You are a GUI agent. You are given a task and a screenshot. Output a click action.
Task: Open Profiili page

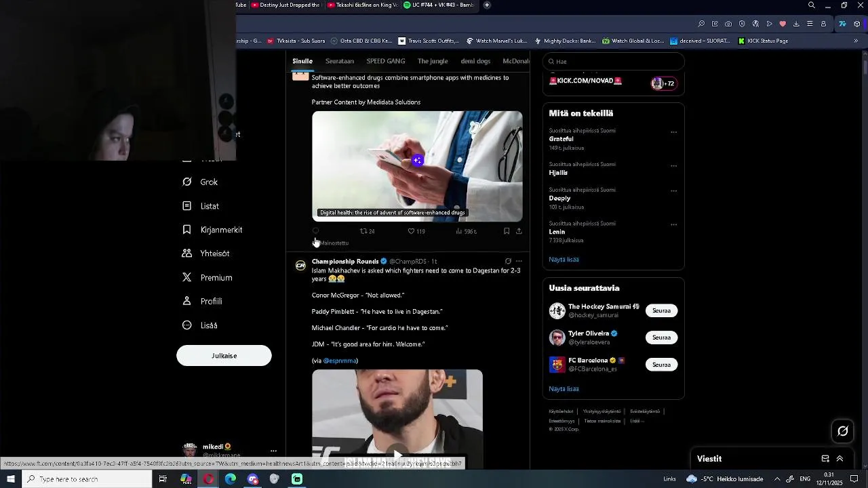tap(202, 301)
